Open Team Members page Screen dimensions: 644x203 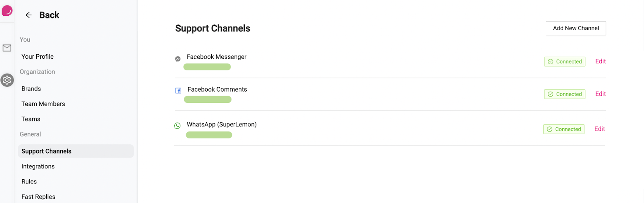(x=43, y=104)
